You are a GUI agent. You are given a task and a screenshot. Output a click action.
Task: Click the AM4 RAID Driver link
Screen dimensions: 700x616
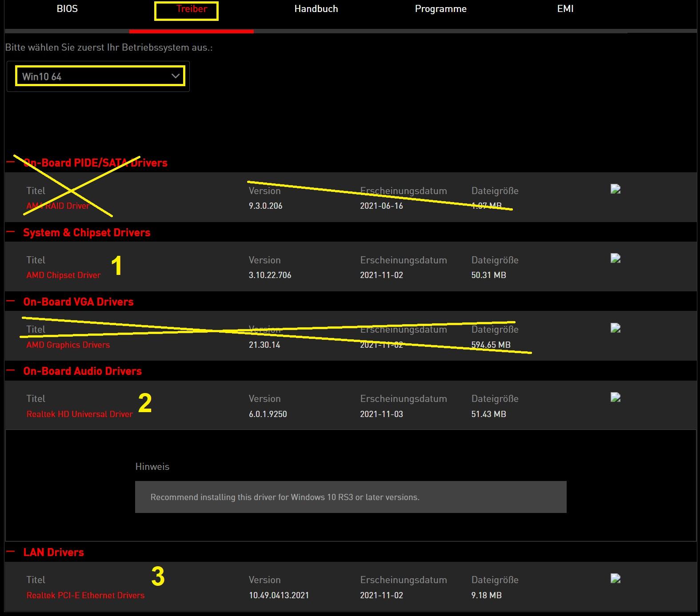(58, 206)
